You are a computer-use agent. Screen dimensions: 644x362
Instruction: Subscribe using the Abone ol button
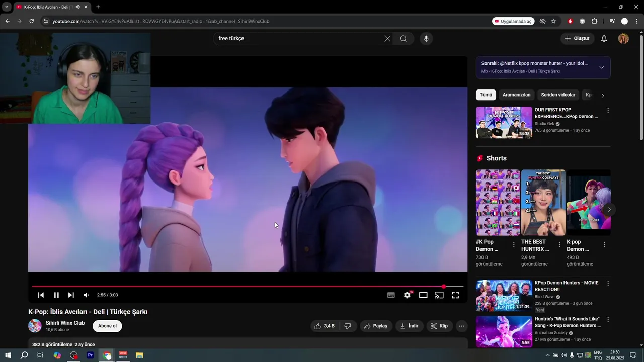point(107,326)
